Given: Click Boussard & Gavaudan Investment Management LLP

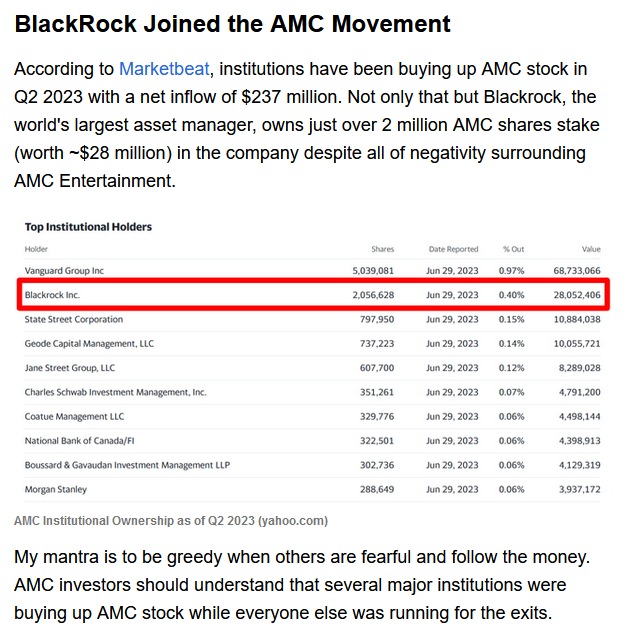Looking at the screenshot, I should [126, 465].
